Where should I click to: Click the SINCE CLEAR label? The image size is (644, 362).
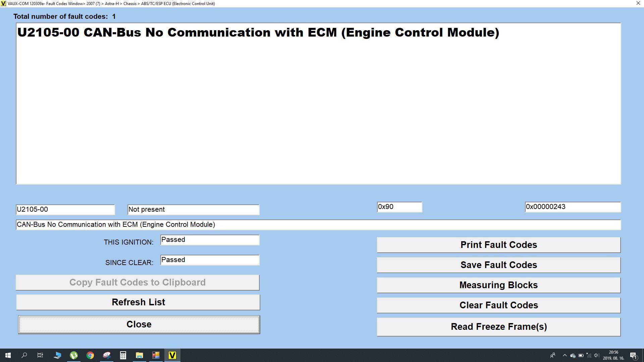point(129,263)
